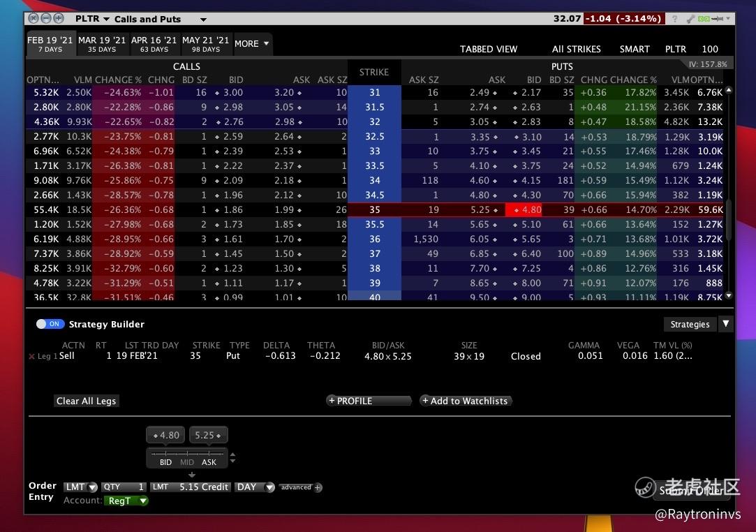Click the LMT 5.15 Credit price field

(191, 487)
